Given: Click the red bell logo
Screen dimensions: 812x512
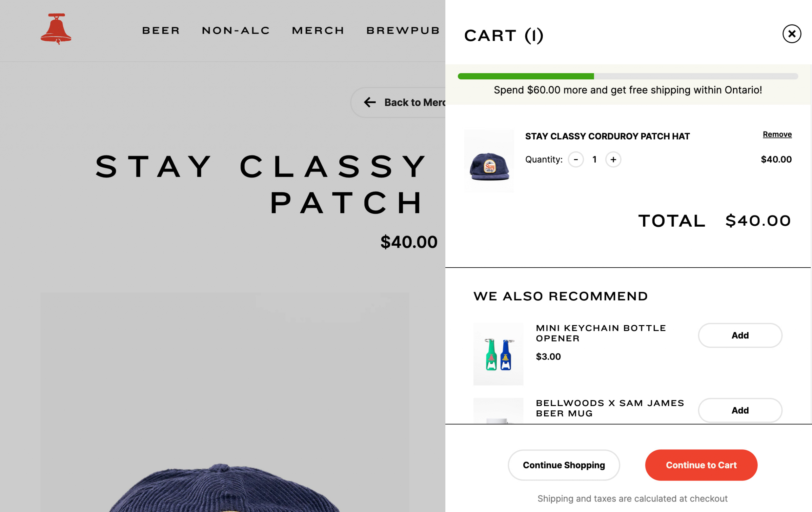Looking at the screenshot, I should (56, 29).
